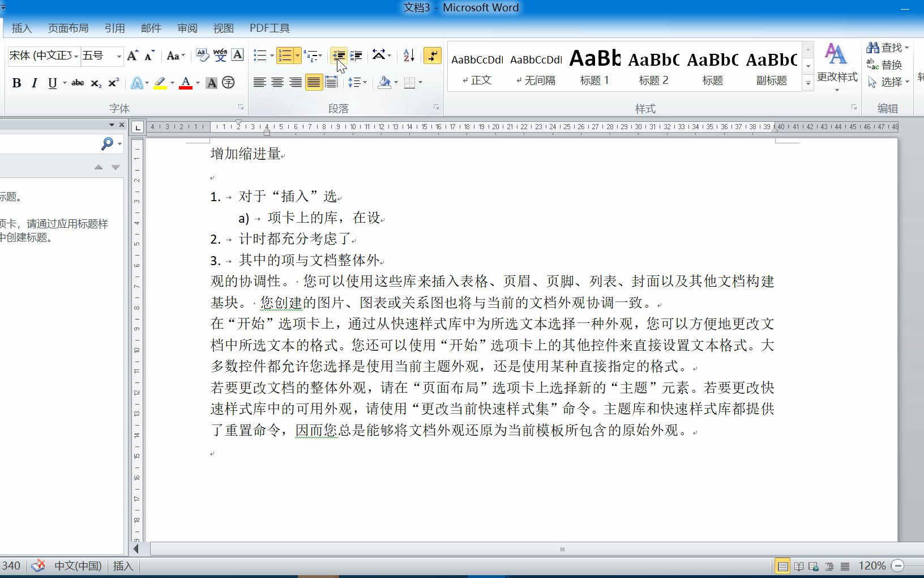Toggle italic formatting
Screen dimensions: 924x578
(34, 83)
